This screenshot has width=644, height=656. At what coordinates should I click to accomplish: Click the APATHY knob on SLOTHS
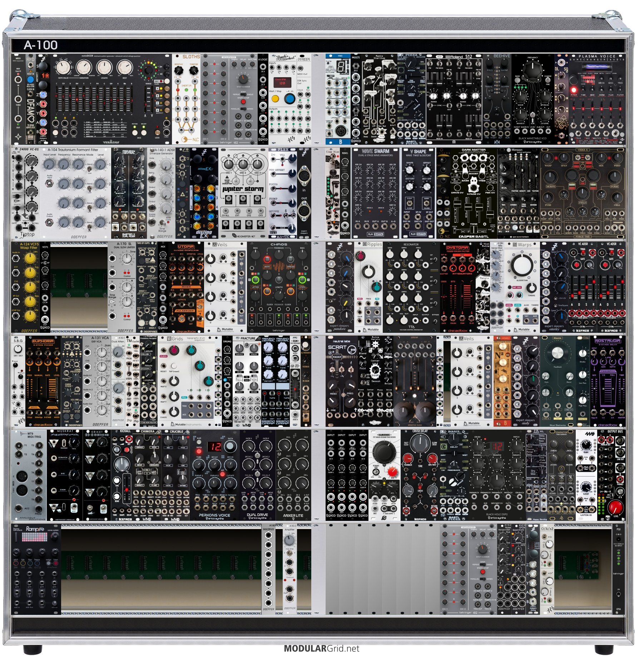click(178, 71)
